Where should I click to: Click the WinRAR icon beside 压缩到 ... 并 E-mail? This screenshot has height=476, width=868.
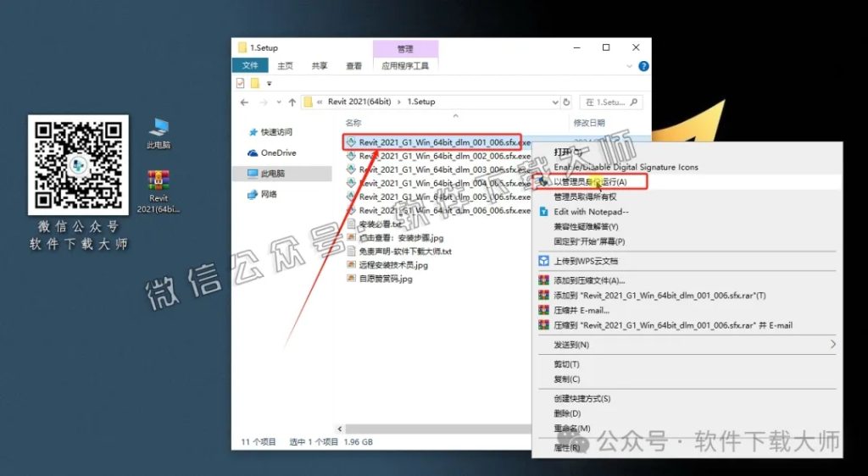(x=543, y=325)
